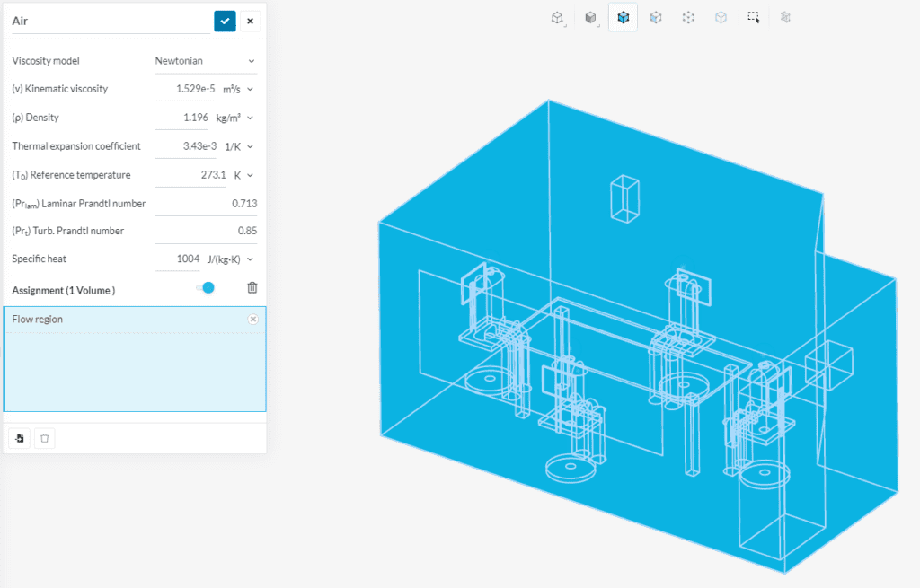The height and width of the screenshot is (588, 920).
Task: Open the Newtonian viscosity model dropdown
Action: click(206, 60)
